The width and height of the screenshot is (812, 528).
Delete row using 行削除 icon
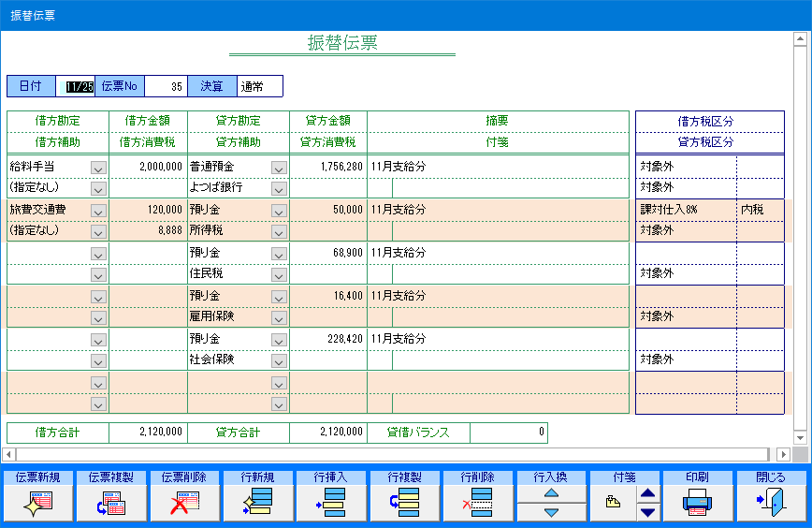(477, 503)
